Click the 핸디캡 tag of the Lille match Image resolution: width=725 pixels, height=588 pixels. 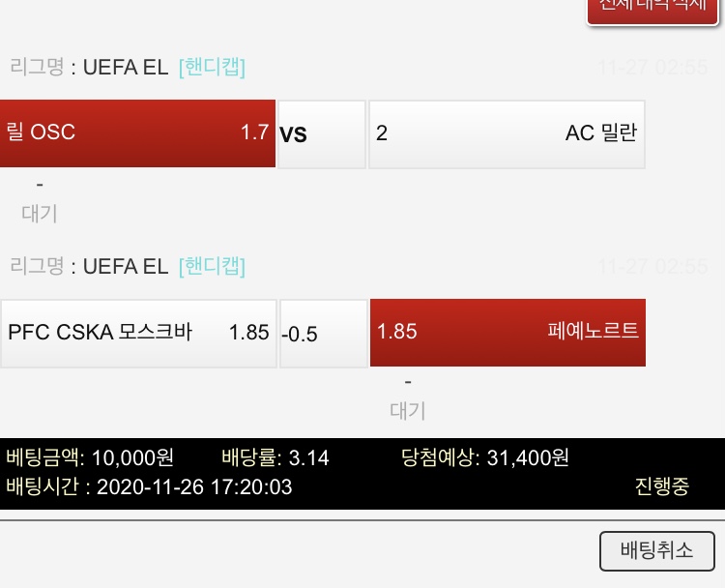click(x=212, y=68)
